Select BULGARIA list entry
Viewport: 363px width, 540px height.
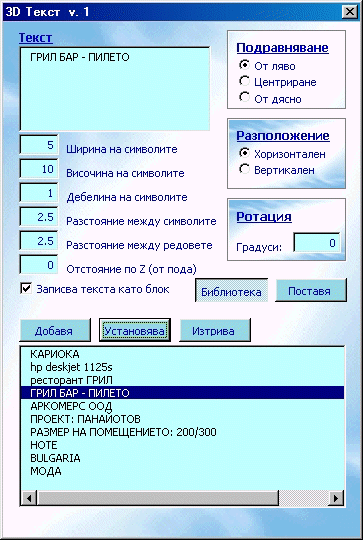pyautogui.click(x=183, y=458)
